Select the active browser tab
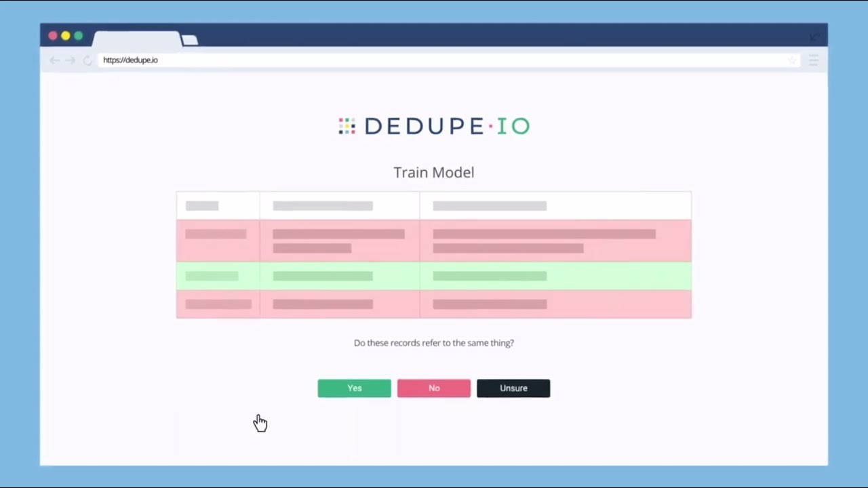 pos(137,39)
